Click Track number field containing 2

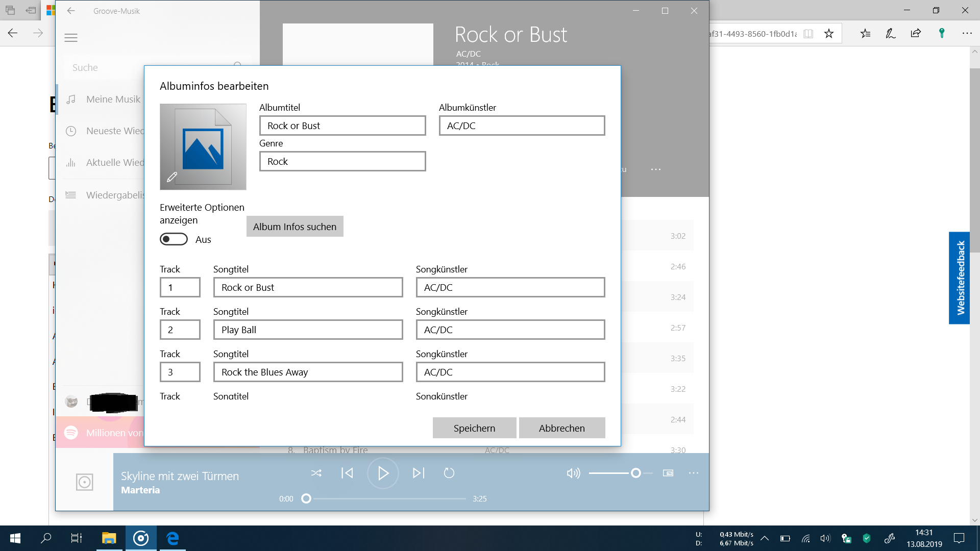pos(180,330)
